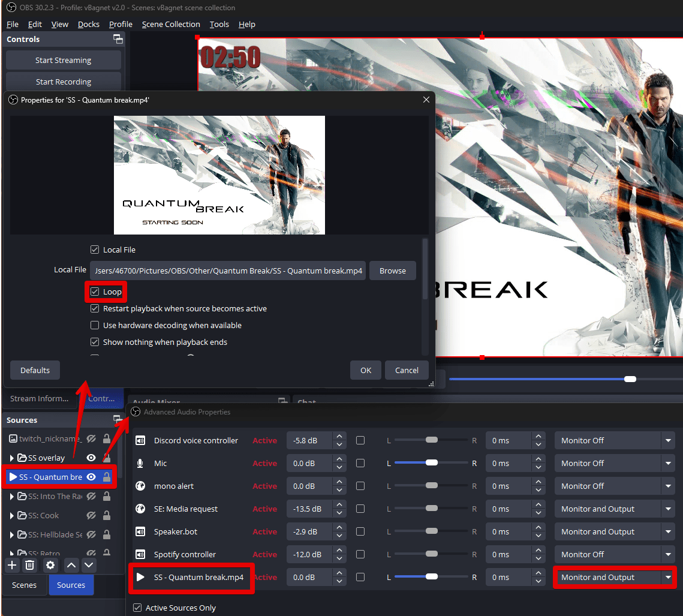Click the Start Streaming button
This screenshot has height=616, width=683.
point(64,60)
